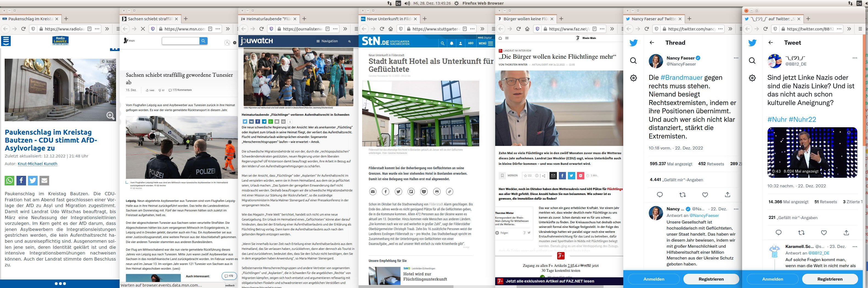This screenshot has width=868, height=288.
Task: Play the Nuhr video in the tweet
Action: click(812, 152)
